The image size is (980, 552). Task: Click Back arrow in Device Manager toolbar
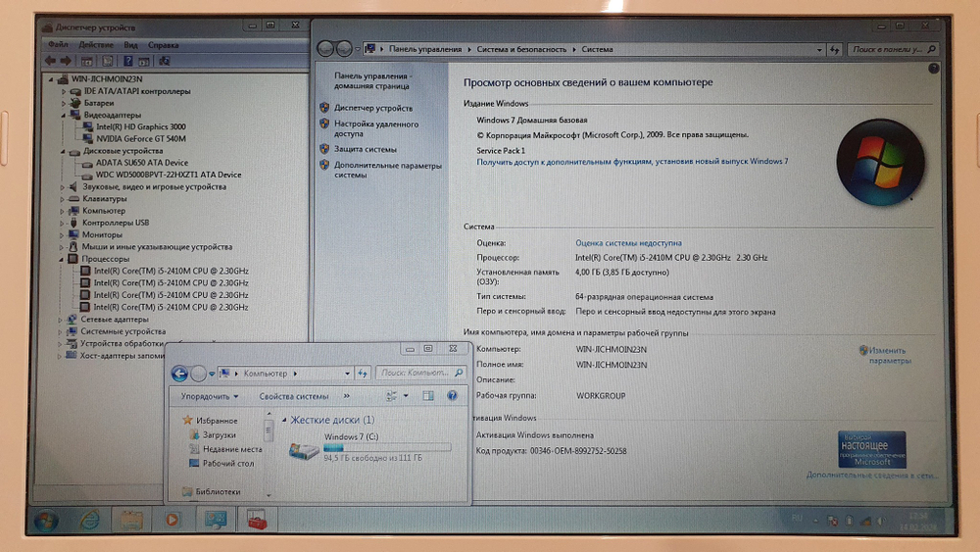coord(50,61)
